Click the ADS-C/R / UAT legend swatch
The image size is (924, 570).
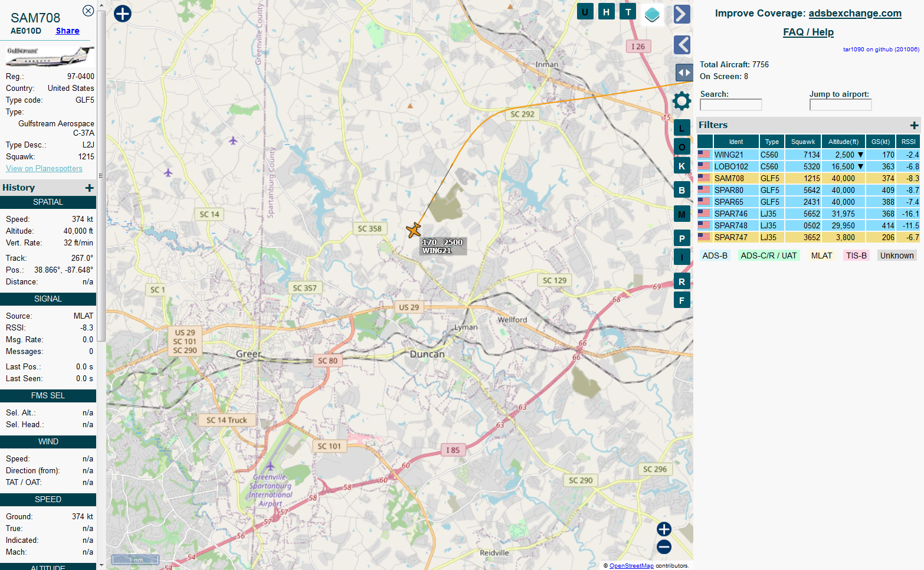769,255
